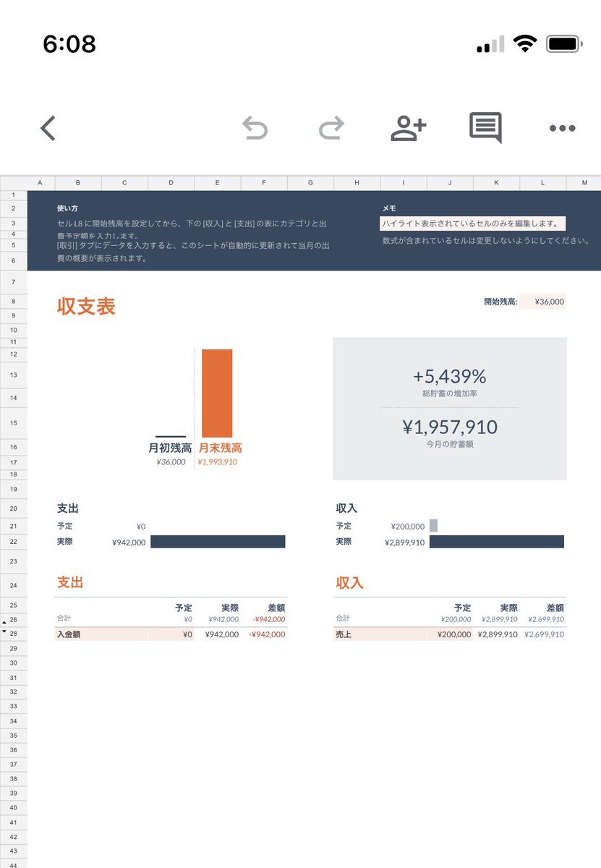601x868 pixels.
Task: Select column H header
Action: [x=357, y=183]
